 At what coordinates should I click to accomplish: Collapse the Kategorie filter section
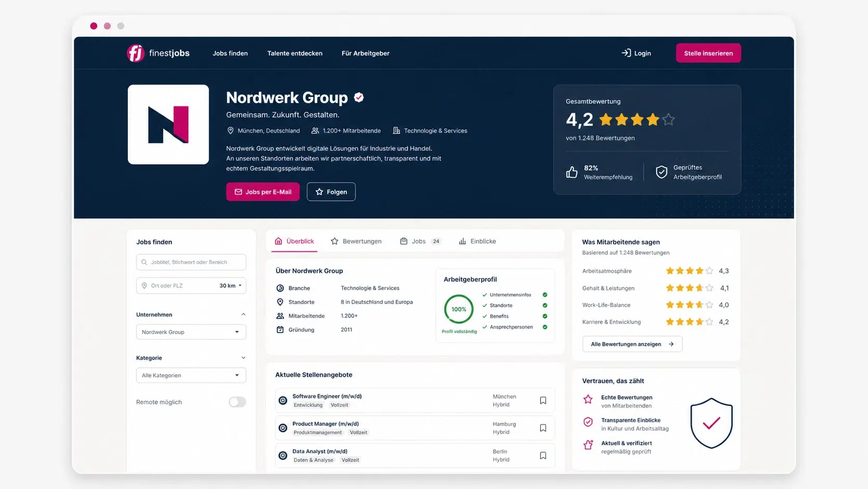point(243,358)
